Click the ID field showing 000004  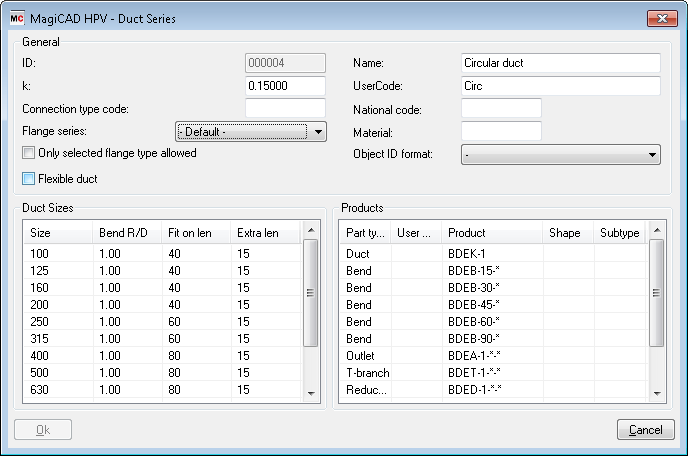[x=285, y=63]
